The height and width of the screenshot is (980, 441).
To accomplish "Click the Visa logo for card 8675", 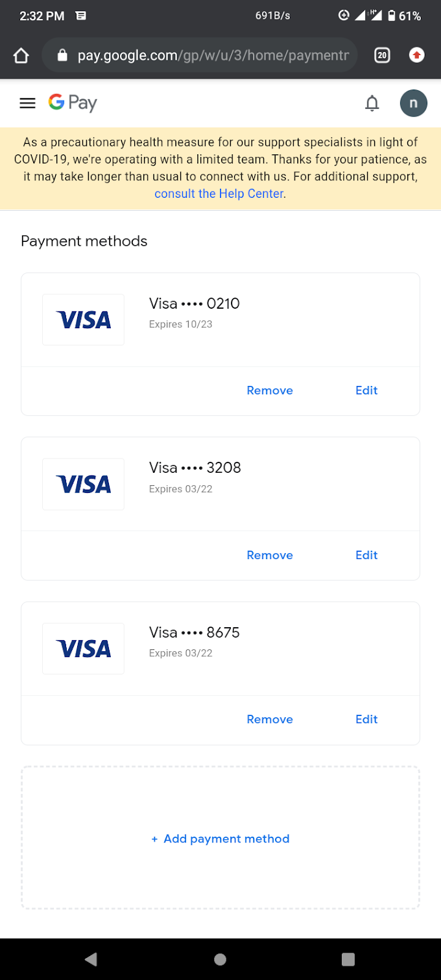I will point(83,648).
